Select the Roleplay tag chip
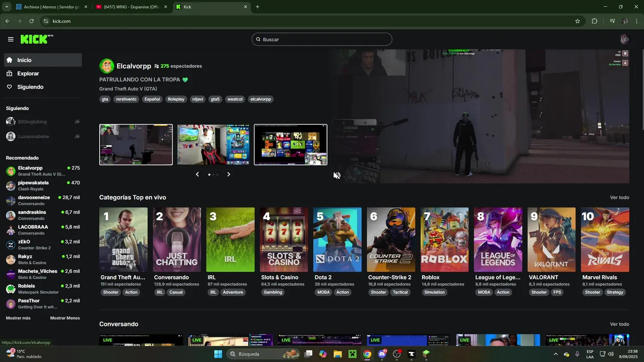 176,99
